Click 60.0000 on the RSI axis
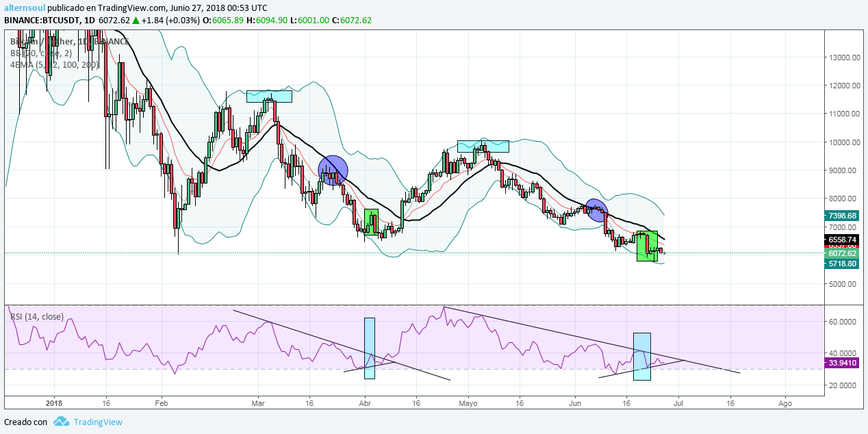868x434 pixels. [x=843, y=321]
